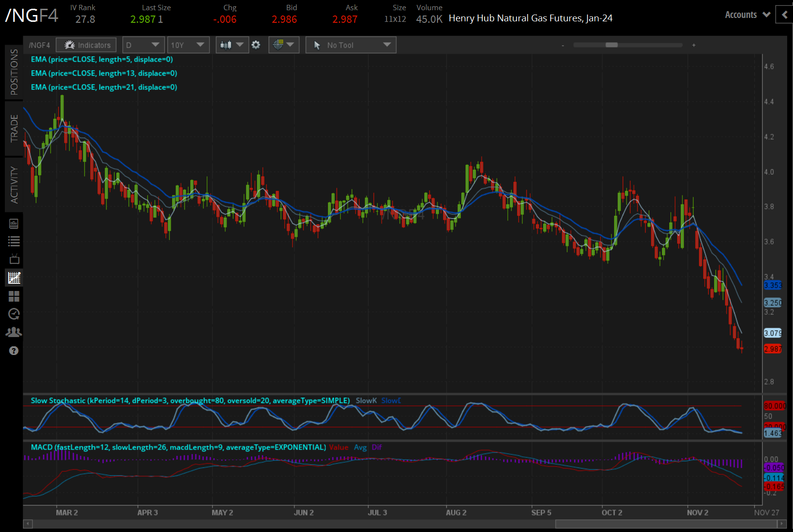Open the watchlist icon in left sidebar
This screenshot has height=532, width=793.
click(14, 241)
